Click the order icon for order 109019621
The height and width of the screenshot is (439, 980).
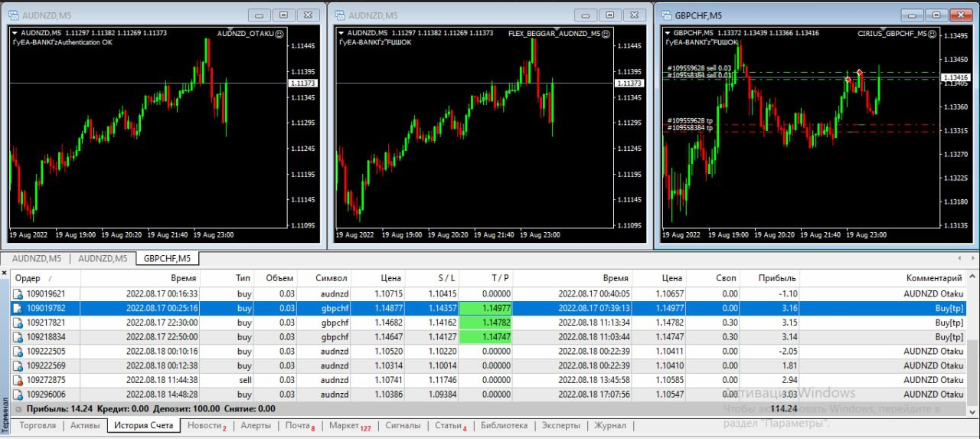tap(17, 293)
